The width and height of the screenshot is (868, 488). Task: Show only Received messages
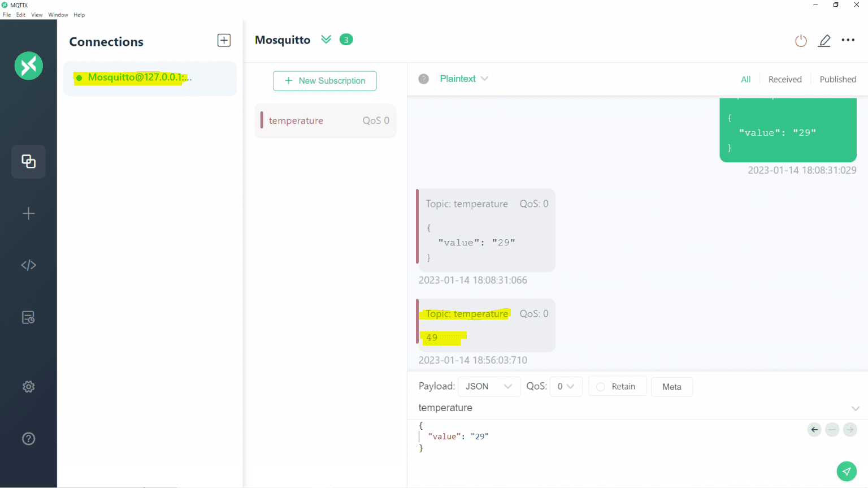pyautogui.click(x=784, y=80)
